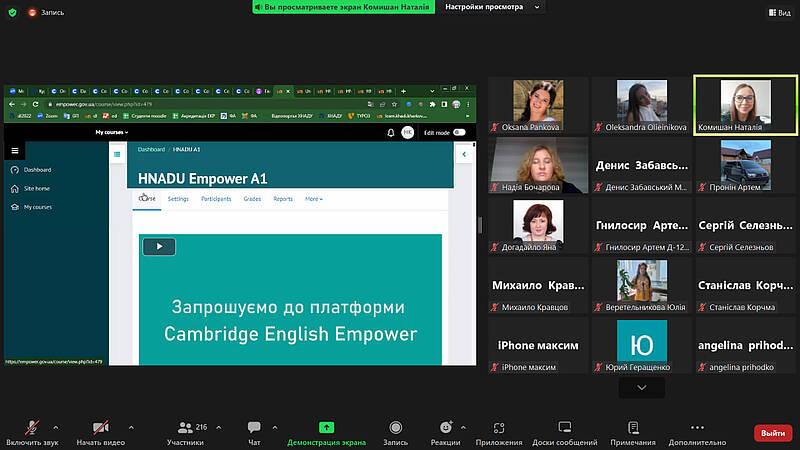Select Надія Бочарова video thumbnail
This screenshot has width=800, height=450.
click(538, 165)
